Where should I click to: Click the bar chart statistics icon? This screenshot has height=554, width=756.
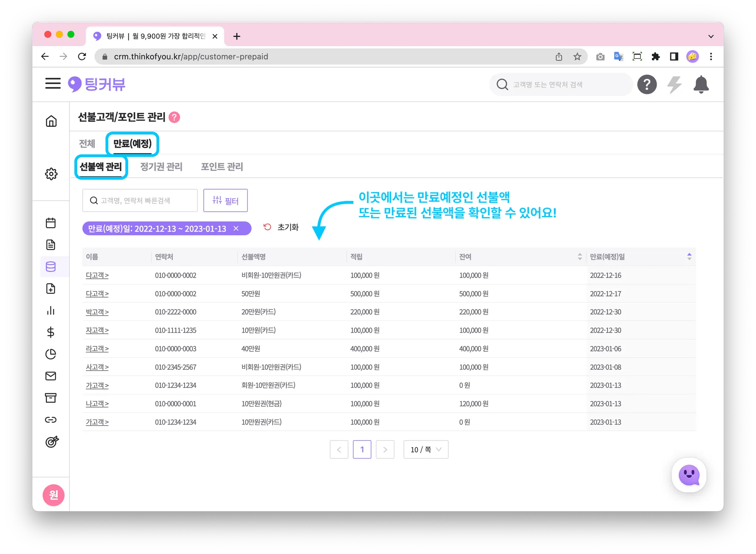pyautogui.click(x=51, y=311)
